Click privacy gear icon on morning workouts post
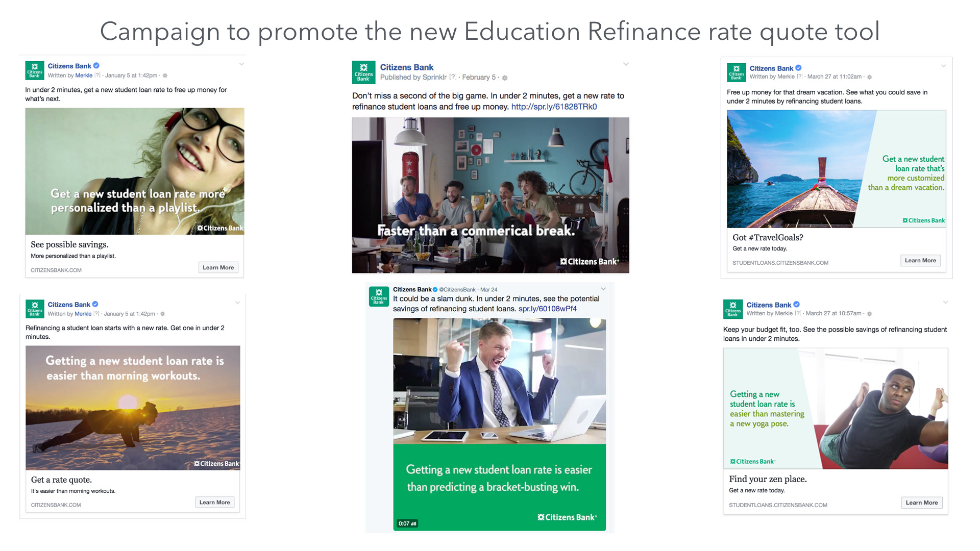 click(x=163, y=314)
